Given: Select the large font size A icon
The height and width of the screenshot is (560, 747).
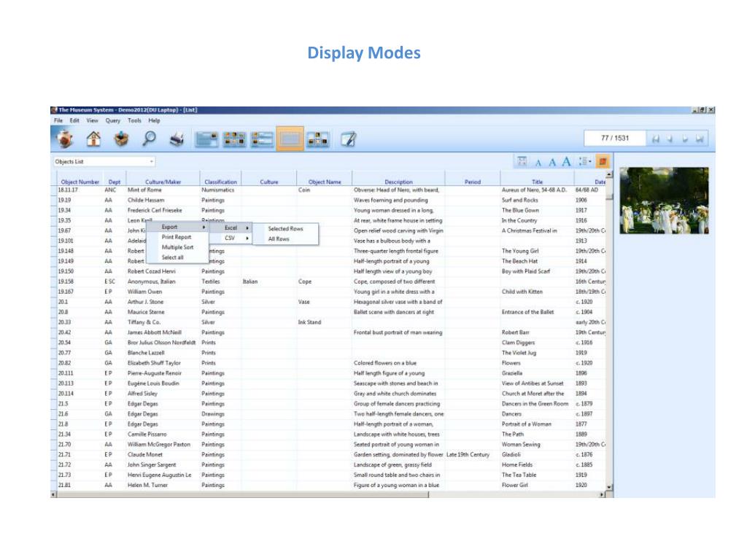Looking at the screenshot, I should pos(566,162).
